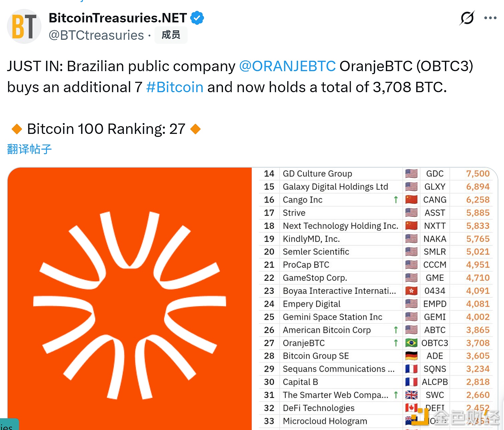Click the @BTCtreasuries handle
504x430 pixels.
pyautogui.click(x=96, y=35)
